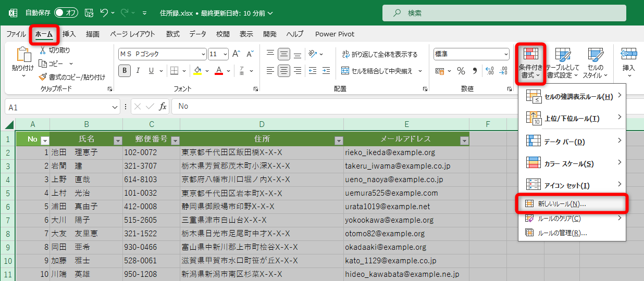Click the search box in title bar
Screen dimensions: 644x281
pos(504,13)
